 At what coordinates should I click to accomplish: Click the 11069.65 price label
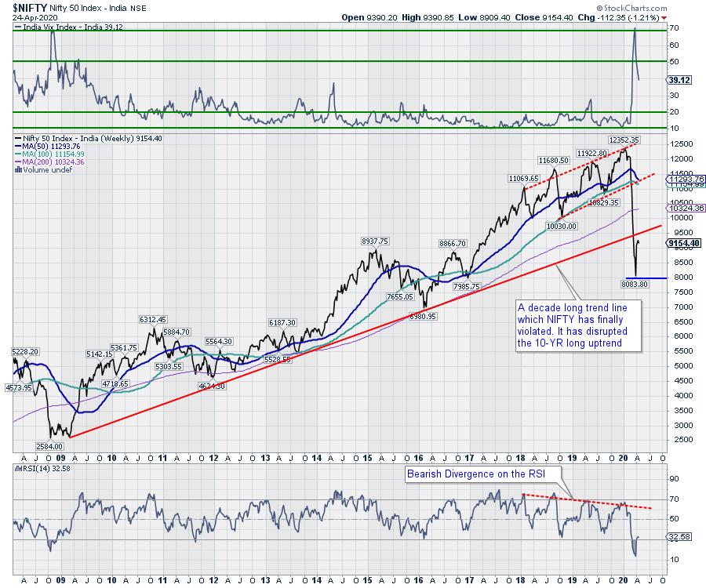tap(524, 179)
